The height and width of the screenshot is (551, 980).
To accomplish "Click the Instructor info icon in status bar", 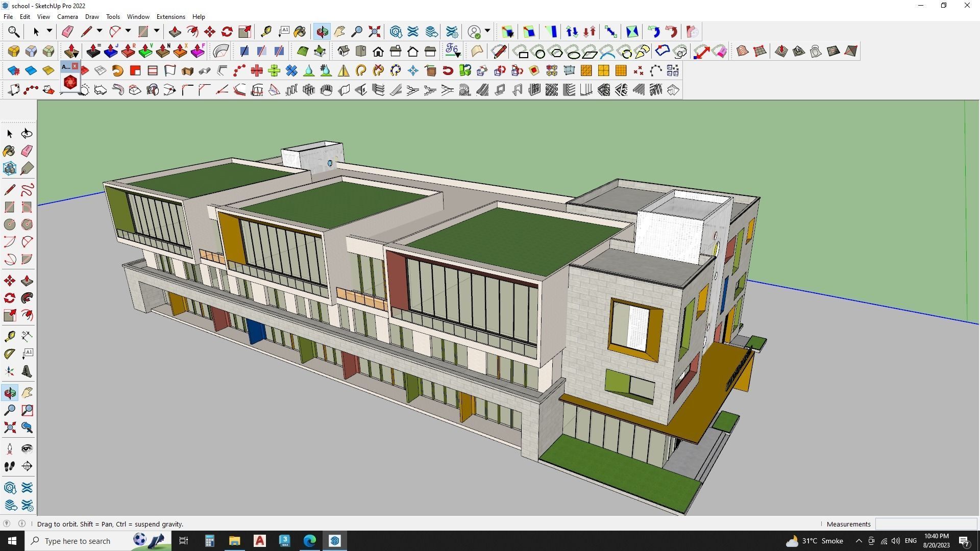I will point(22,523).
